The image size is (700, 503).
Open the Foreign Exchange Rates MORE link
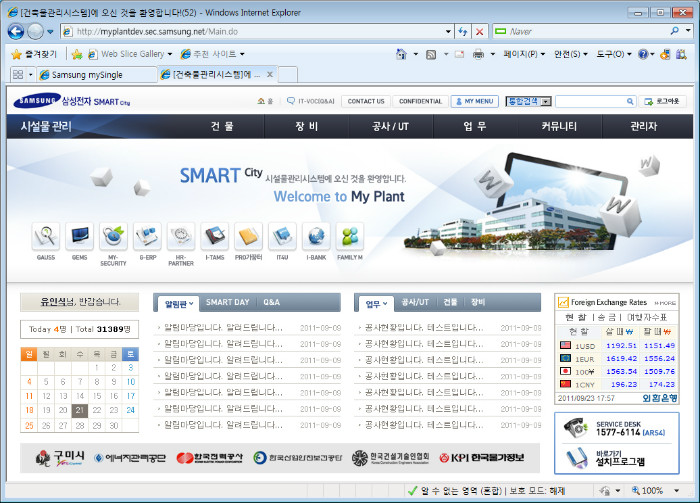click(665, 303)
